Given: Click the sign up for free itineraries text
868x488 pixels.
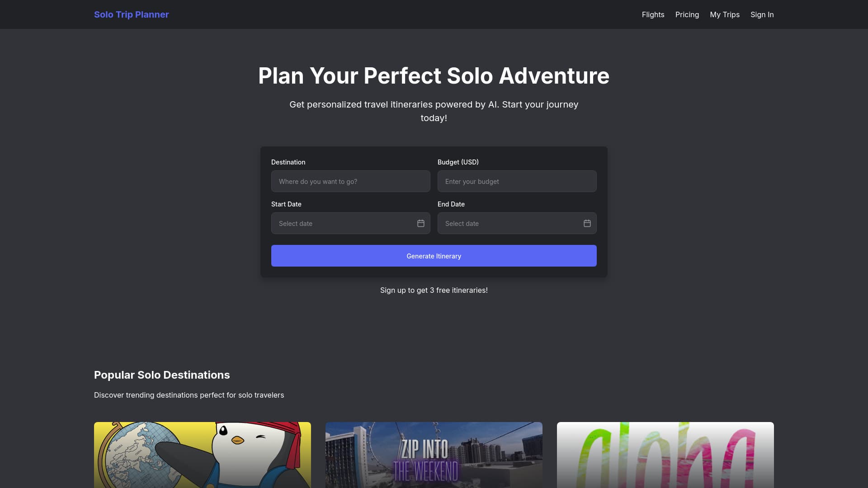Looking at the screenshot, I should pos(434,290).
